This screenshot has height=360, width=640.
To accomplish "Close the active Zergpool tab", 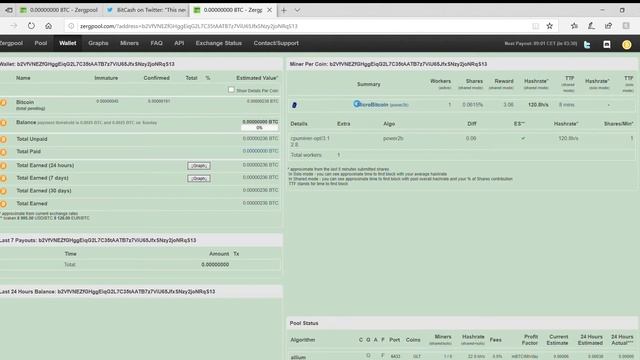I will [269, 10].
